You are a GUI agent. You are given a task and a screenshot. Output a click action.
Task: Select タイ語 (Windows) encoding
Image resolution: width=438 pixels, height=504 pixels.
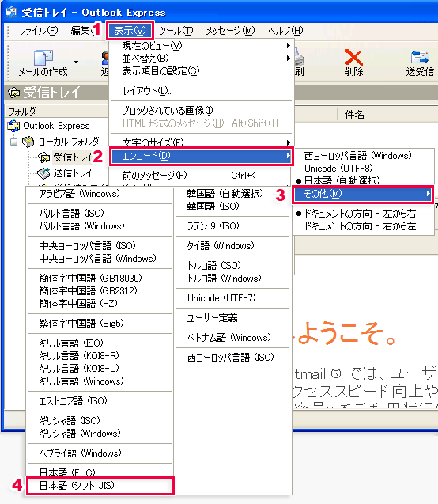(x=232, y=246)
